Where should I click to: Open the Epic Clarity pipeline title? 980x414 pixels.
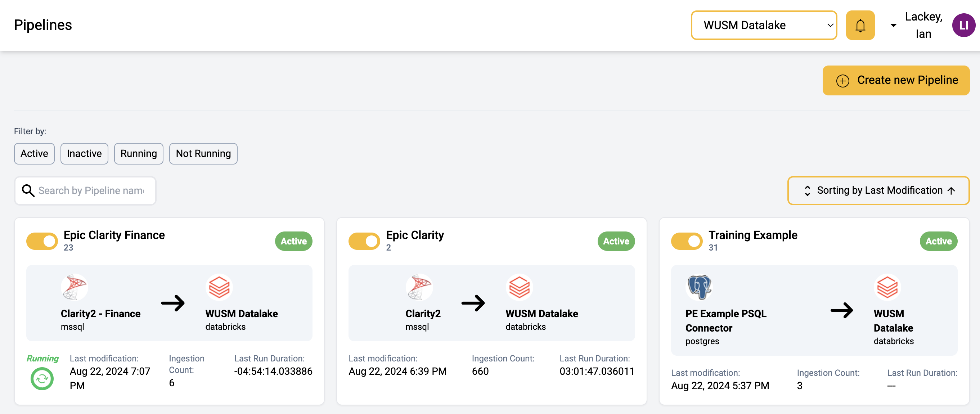pyautogui.click(x=415, y=235)
